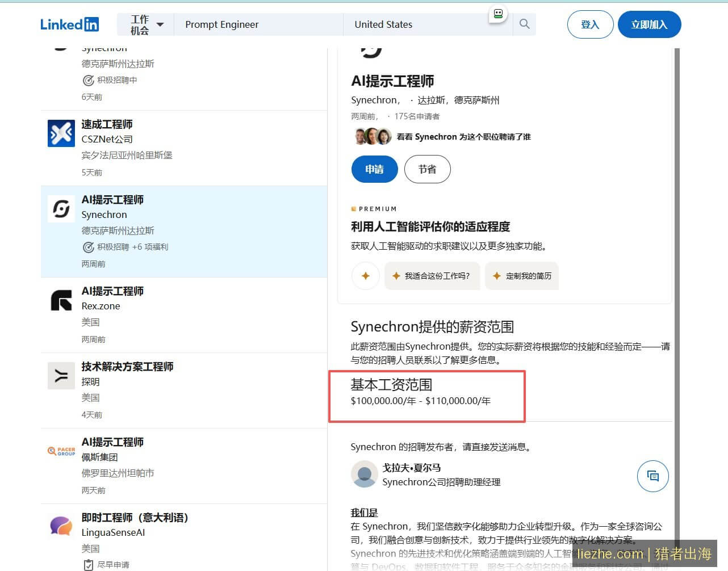Click the 登入 sign-in button
Image resolution: width=728 pixels, height=571 pixels.
590,24
